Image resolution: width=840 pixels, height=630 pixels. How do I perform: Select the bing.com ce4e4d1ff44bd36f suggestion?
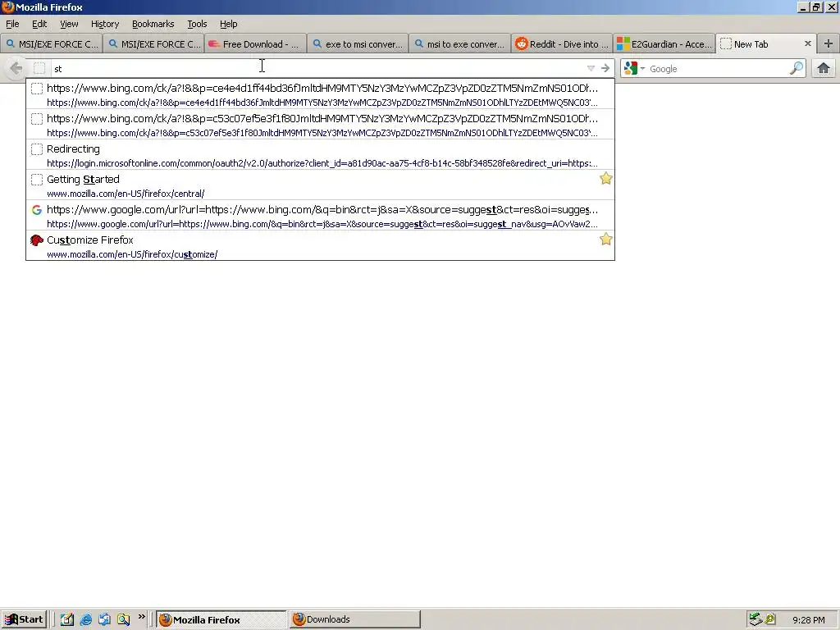(x=321, y=94)
